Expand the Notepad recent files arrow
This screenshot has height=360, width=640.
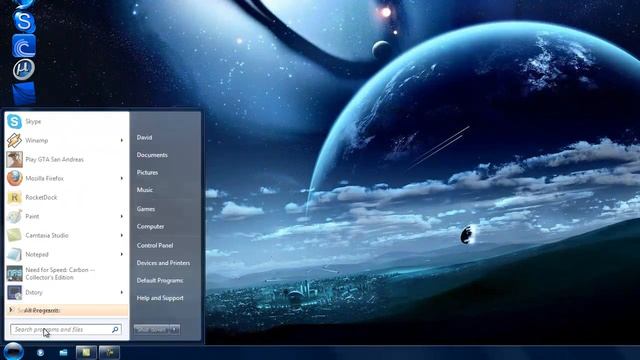click(x=122, y=254)
